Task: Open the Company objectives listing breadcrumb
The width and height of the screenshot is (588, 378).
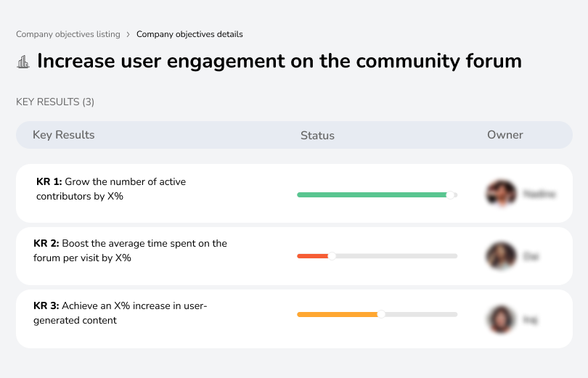Action: coord(68,34)
